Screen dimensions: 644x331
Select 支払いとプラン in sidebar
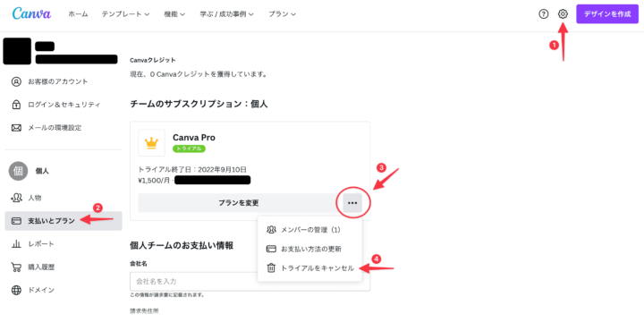[x=64, y=221]
